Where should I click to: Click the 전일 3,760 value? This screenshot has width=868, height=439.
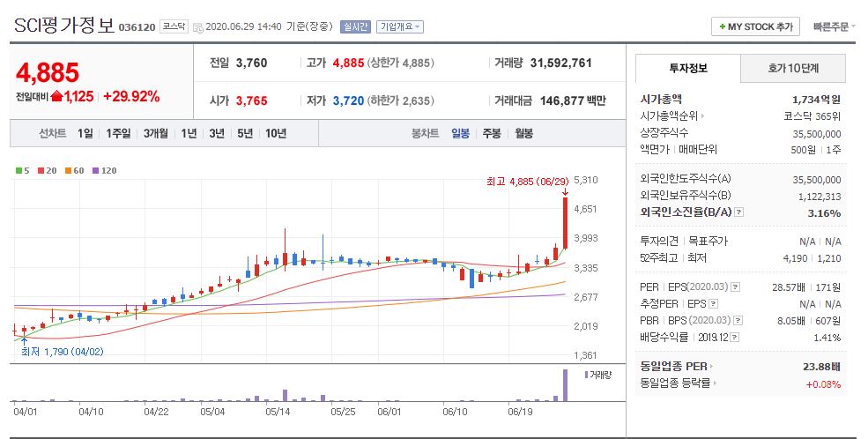[x=251, y=63]
